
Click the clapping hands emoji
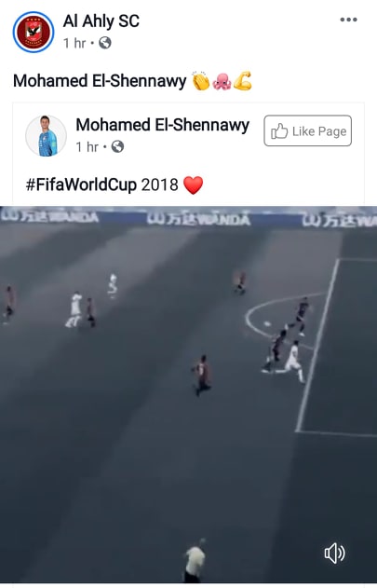pos(201,81)
